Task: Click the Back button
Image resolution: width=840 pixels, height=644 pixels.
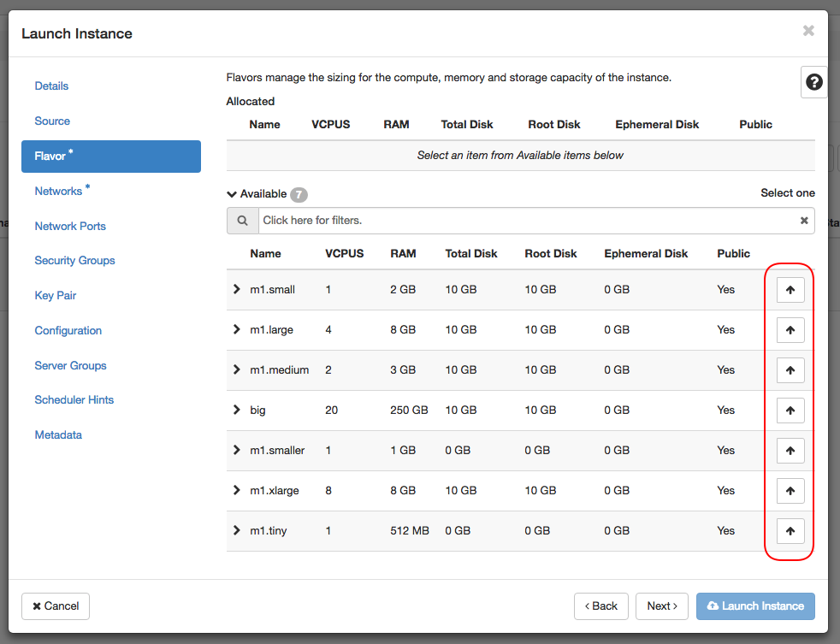Action: tap(601, 606)
